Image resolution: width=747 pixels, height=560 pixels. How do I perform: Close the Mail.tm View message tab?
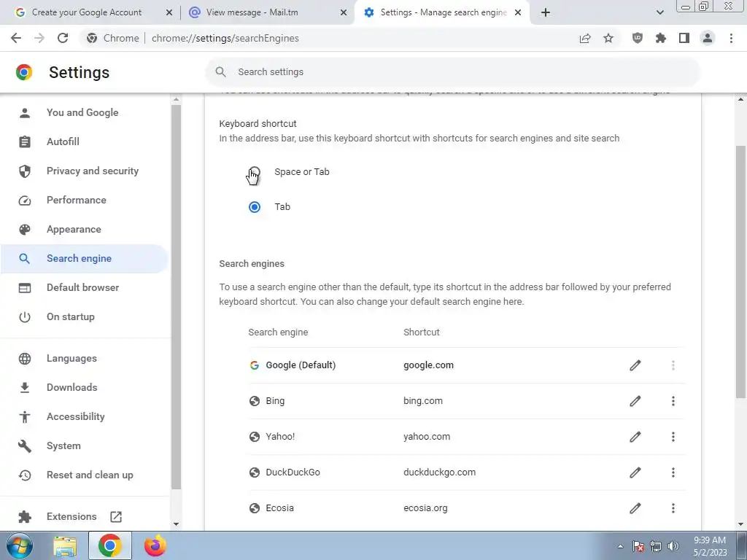point(344,13)
